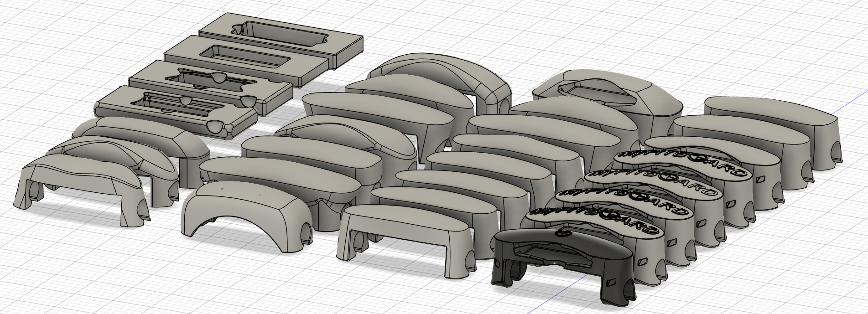This screenshot has height=314, width=868.
Task: Select the arch-shaped model with curved underside cutout
Action: coord(247,217)
